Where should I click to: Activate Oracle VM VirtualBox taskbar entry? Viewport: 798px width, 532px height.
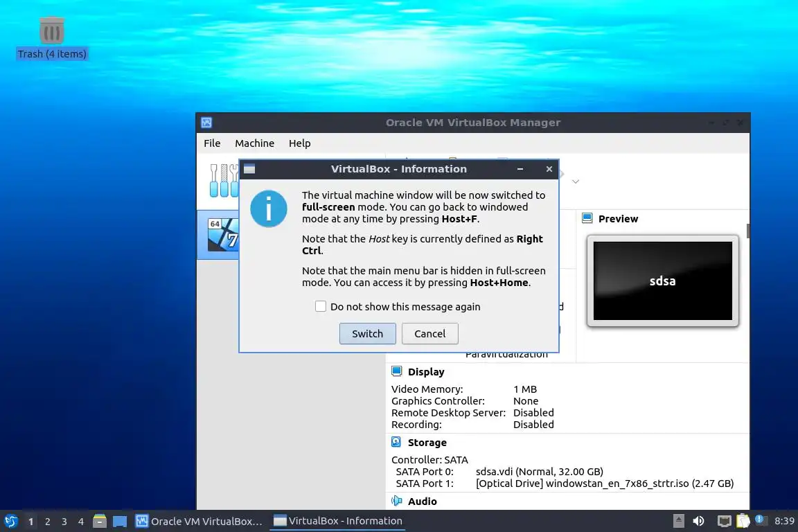click(199, 522)
